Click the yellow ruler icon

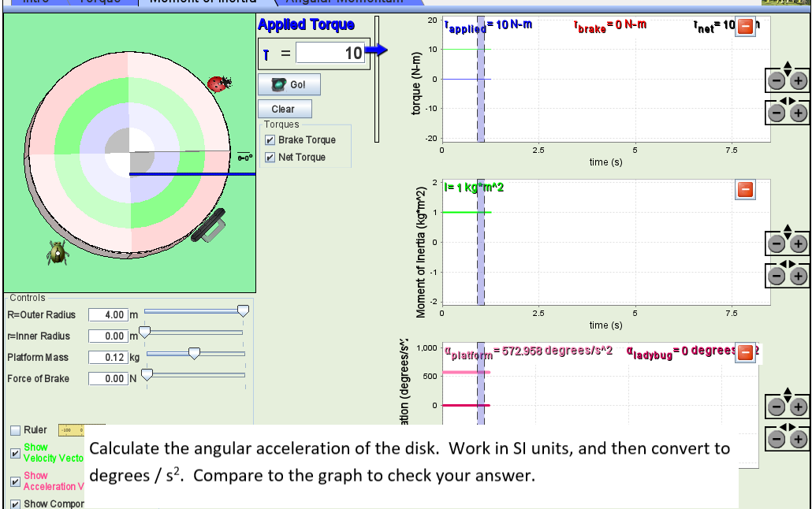[72, 429]
